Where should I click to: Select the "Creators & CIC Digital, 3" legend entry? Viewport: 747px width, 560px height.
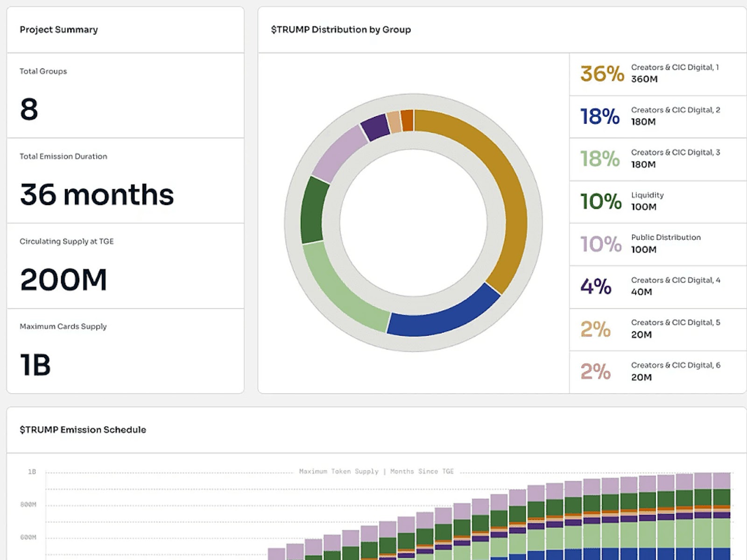[x=658, y=159]
